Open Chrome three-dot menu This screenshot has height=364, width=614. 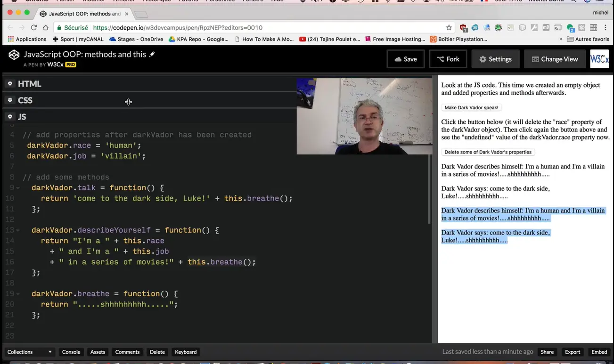[606, 28]
